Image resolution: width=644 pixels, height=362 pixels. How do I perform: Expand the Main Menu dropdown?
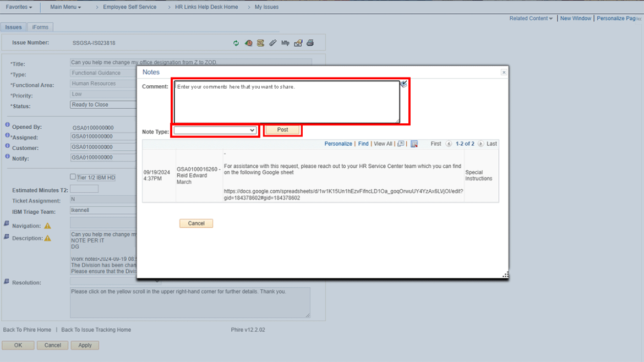point(66,7)
